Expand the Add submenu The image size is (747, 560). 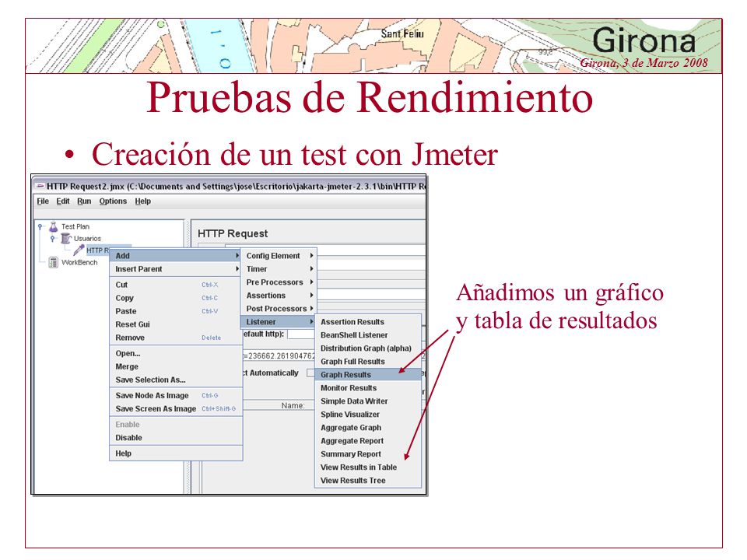176,256
